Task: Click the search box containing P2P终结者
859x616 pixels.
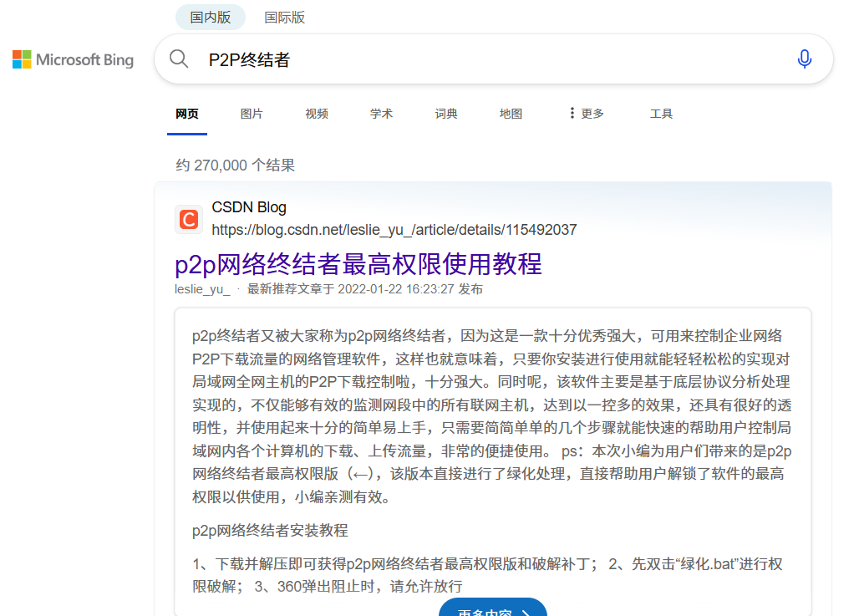Action: [494, 59]
